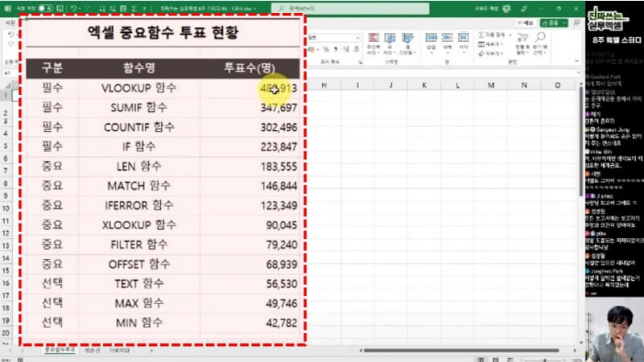Apply percent style format
This screenshot has height=362, width=644.
pos(326,50)
